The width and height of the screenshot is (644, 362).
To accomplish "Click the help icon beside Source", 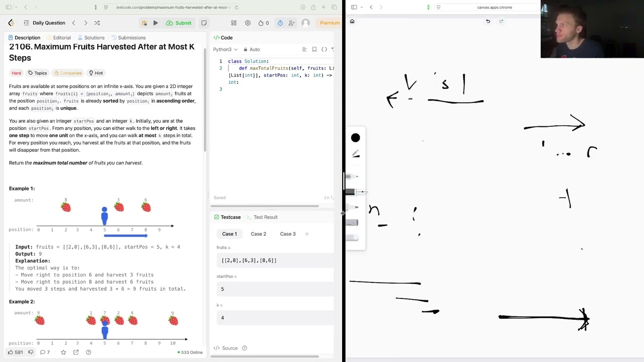I will pos(245,348).
